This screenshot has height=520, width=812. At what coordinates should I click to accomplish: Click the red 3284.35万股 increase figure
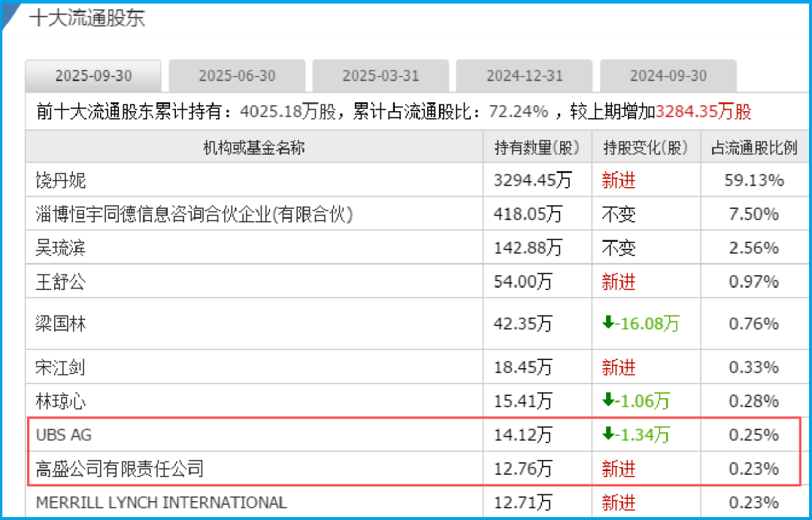pyautogui.click(x=703, y=112)
